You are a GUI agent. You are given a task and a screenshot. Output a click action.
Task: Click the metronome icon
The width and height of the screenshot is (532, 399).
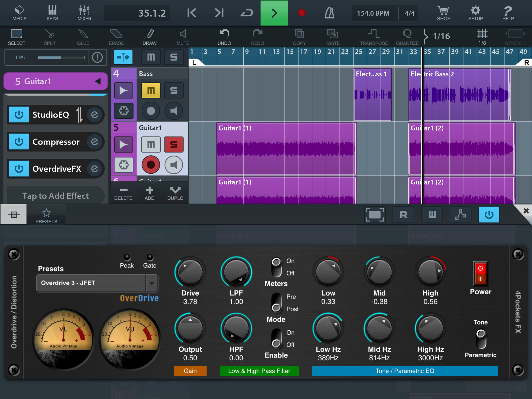(x=329, y=13)
